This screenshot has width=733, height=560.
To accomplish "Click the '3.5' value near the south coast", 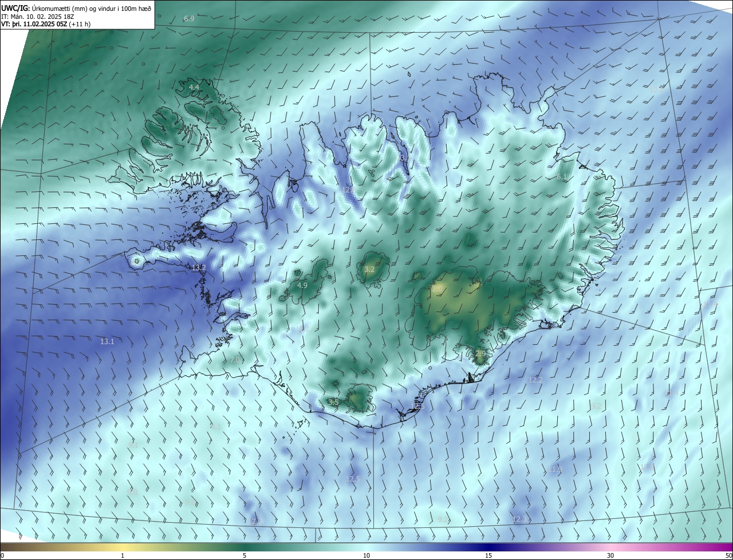I will pos(333,403).
